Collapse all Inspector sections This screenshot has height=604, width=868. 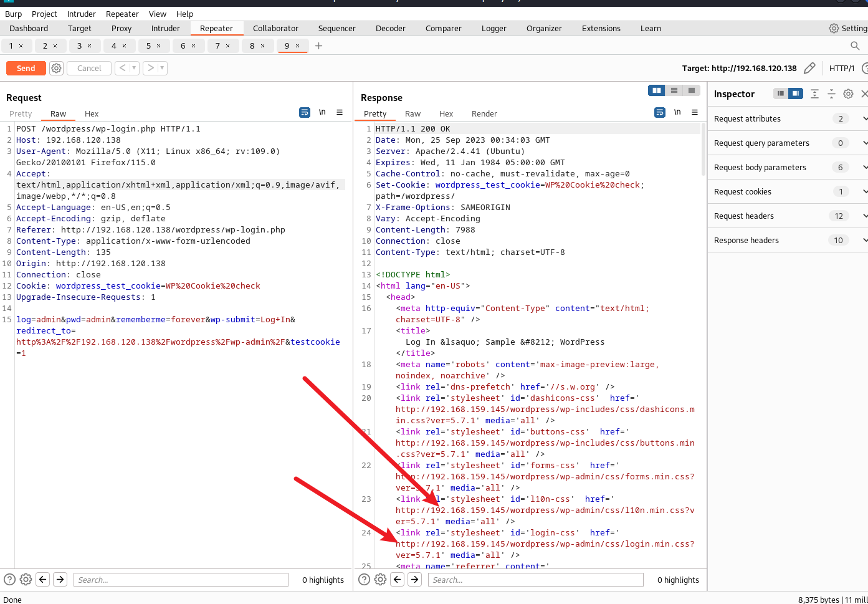pyautogui.click(x=831, y=93)
